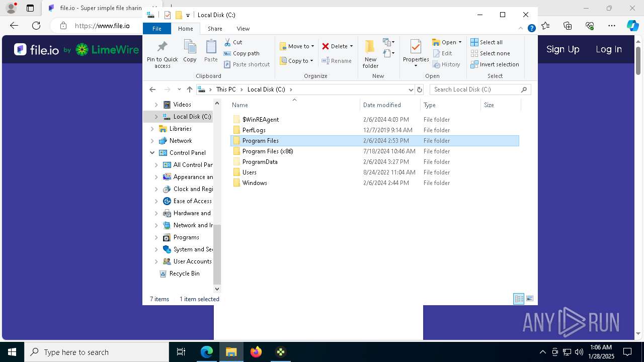The height and width of the screenshot is (362, 644).
Task: Switch to the Home ribbon tab
Action: click(x=185, y=29)
